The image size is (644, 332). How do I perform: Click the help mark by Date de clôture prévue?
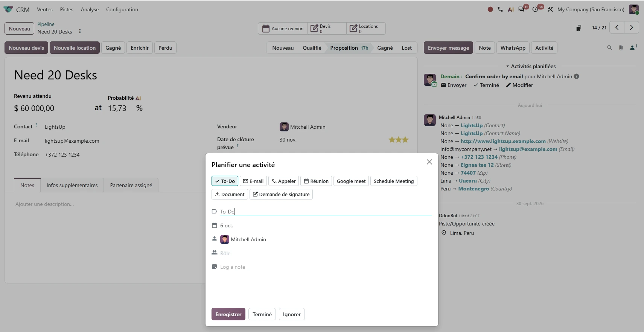[238, 146]
